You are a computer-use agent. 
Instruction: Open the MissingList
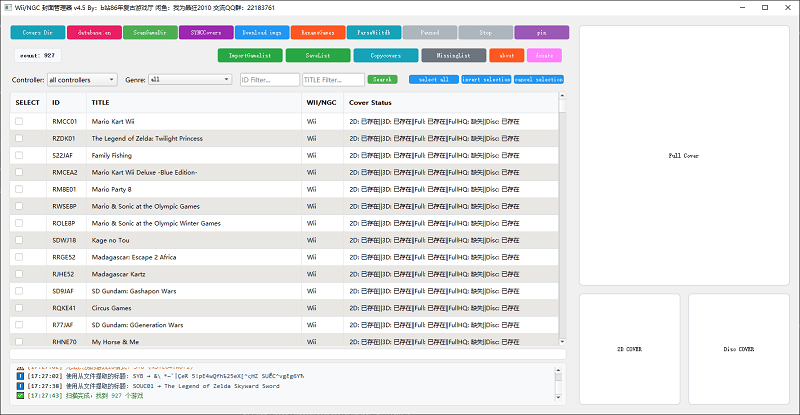coord(454,55)
